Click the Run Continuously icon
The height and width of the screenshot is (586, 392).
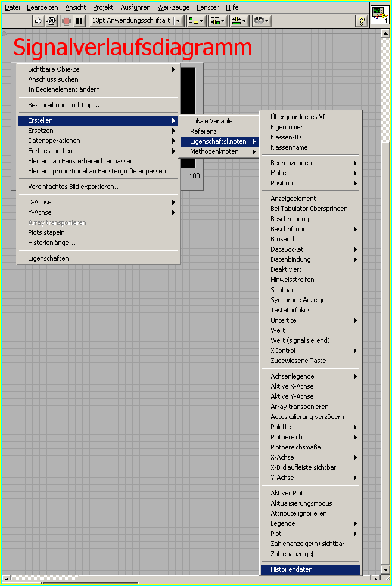pos(51,21)
